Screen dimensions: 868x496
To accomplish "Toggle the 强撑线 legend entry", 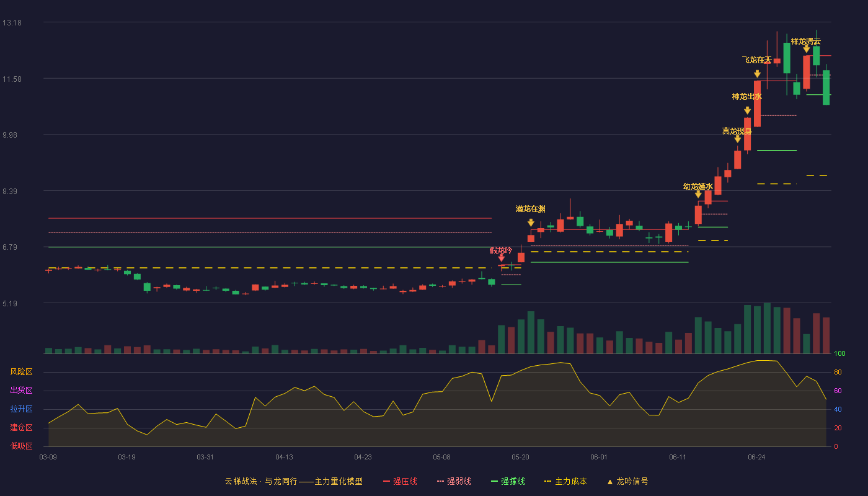I will pos(508,481).
